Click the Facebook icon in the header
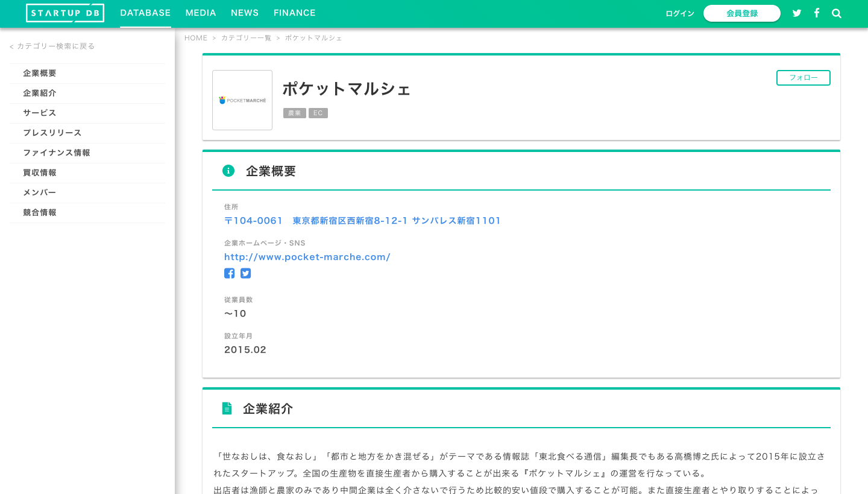 pyautogui.click(x=817, y=13)
